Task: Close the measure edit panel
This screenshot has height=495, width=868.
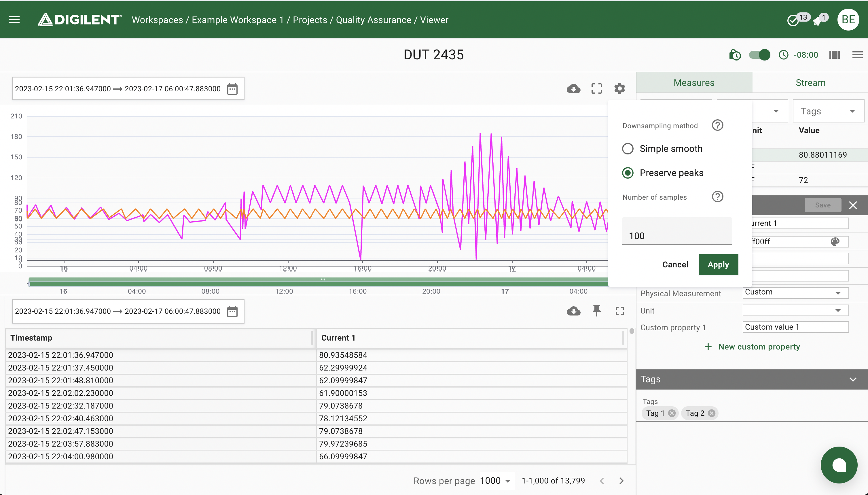Action: tap(853, 205)
